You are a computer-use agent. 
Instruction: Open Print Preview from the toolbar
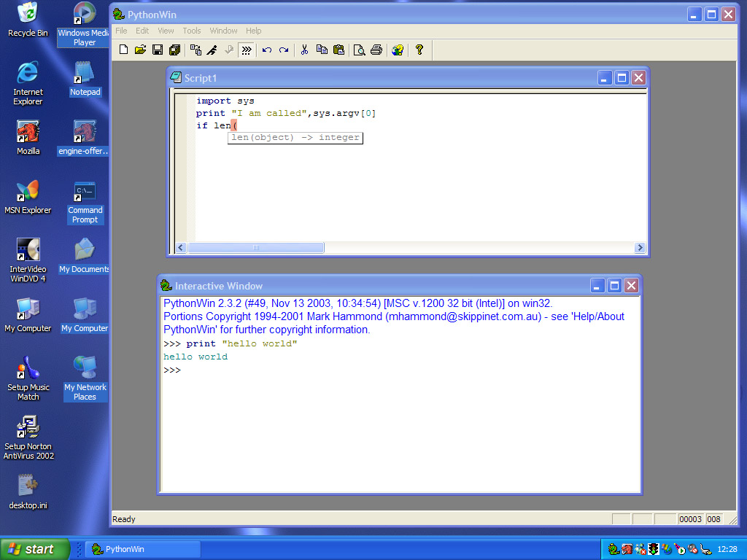pyautogui.click(x=359, y=50)
